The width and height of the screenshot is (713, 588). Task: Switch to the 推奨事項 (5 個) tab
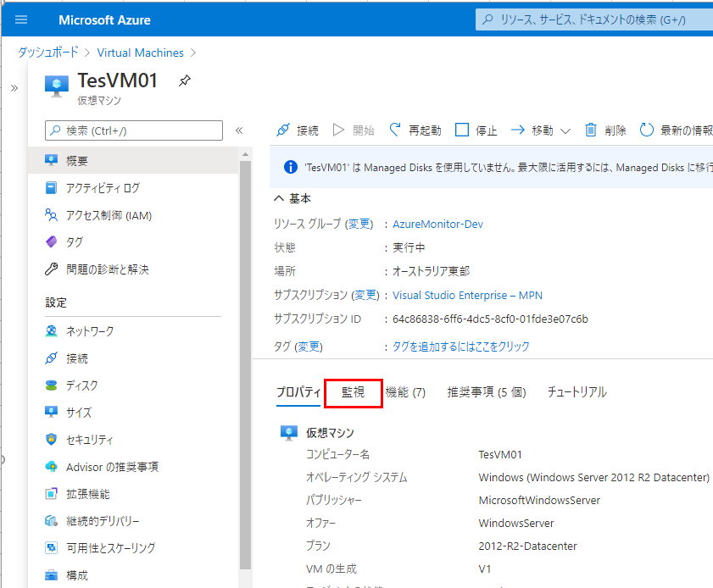487,391
